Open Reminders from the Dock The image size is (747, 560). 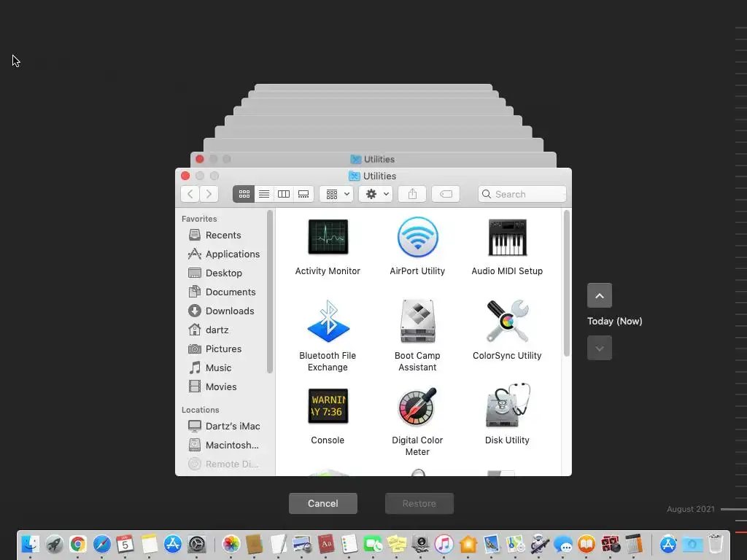349,544
